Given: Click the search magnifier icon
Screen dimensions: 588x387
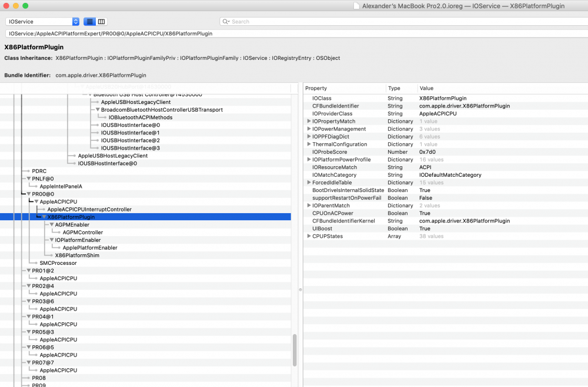Looking at the screenshot, I should click(226, 22).
